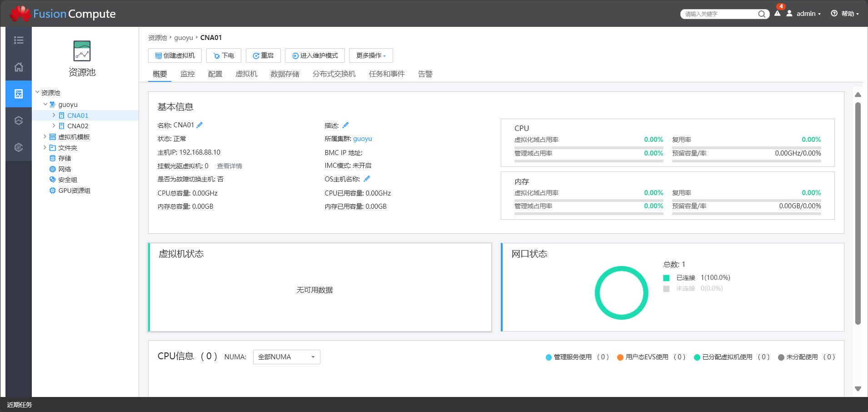Select the 存储 tree item
The height and width of the screenshot is (412, 868).
point(65,158)
